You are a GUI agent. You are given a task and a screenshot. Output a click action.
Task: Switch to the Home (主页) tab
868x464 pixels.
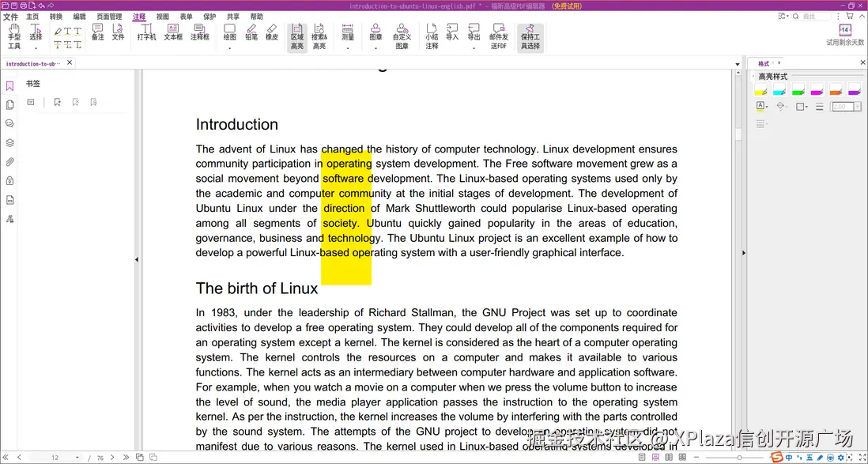pyautogui.click(x=32, y=17)
